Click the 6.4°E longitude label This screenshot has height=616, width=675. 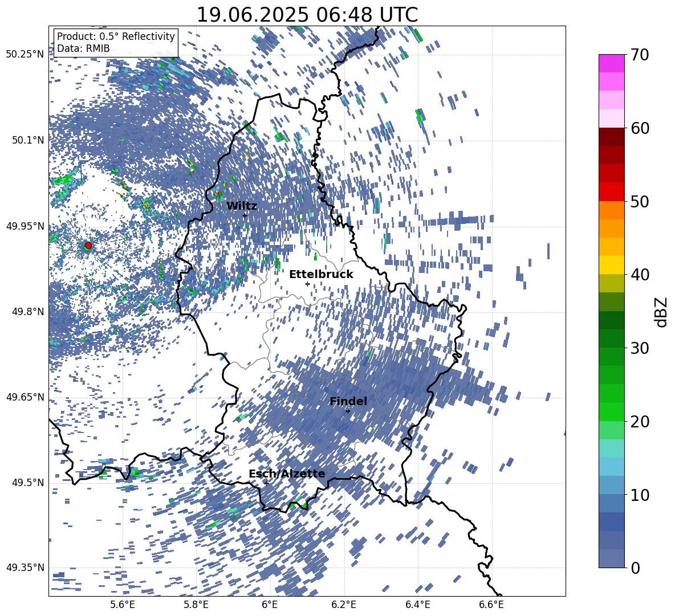(417, 605)
